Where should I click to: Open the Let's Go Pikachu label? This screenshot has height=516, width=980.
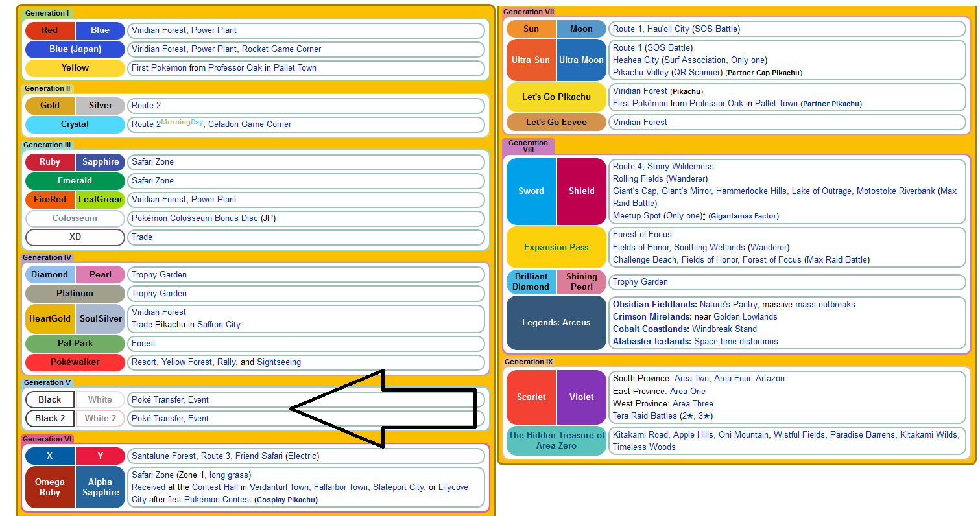556,97
